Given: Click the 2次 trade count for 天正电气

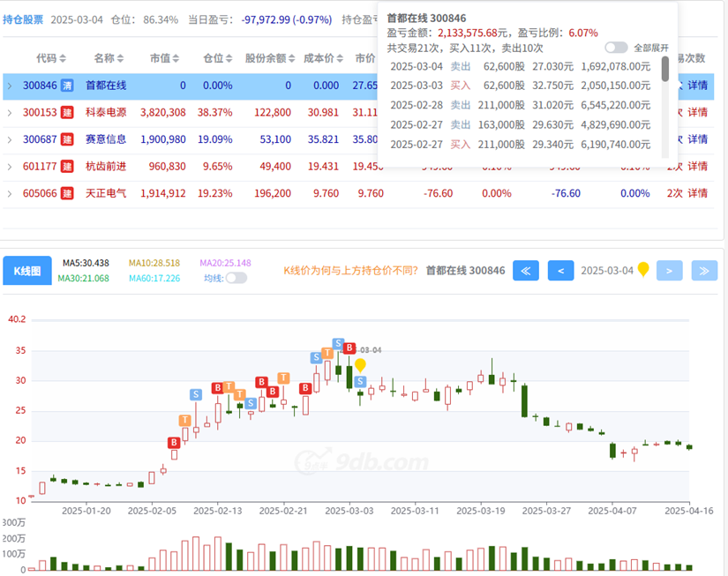Looking at the screenshot, I should (x=674, y=193).
